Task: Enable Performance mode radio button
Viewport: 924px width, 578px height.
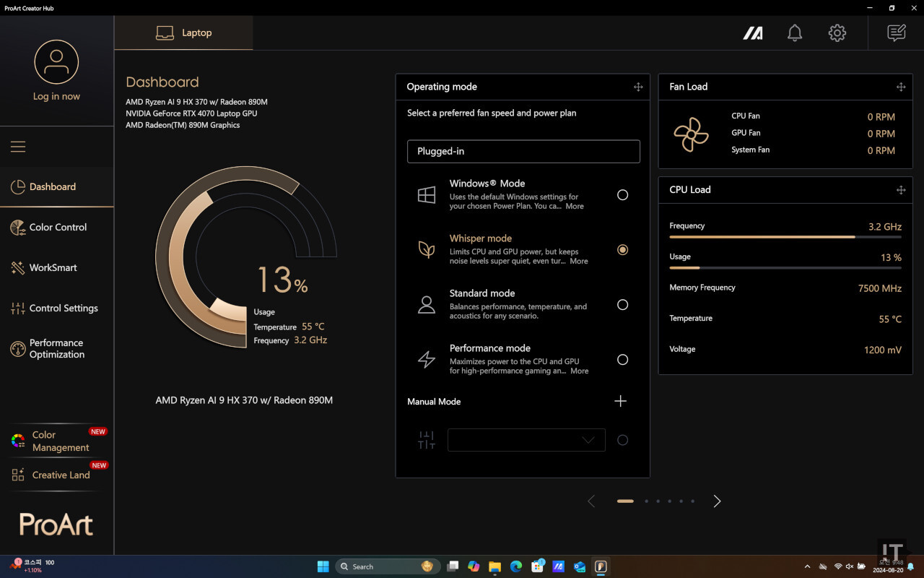Action: coord(622,360)
